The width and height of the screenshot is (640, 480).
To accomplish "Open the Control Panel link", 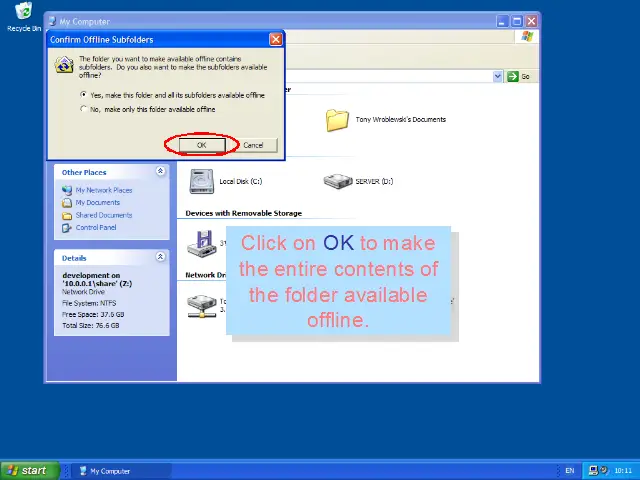I will (95, 227).
